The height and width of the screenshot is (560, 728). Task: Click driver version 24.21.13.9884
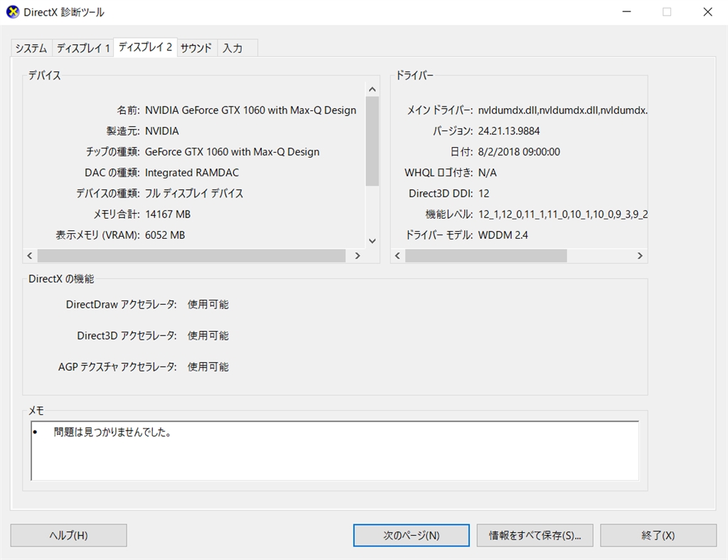(x=509, y=131)
